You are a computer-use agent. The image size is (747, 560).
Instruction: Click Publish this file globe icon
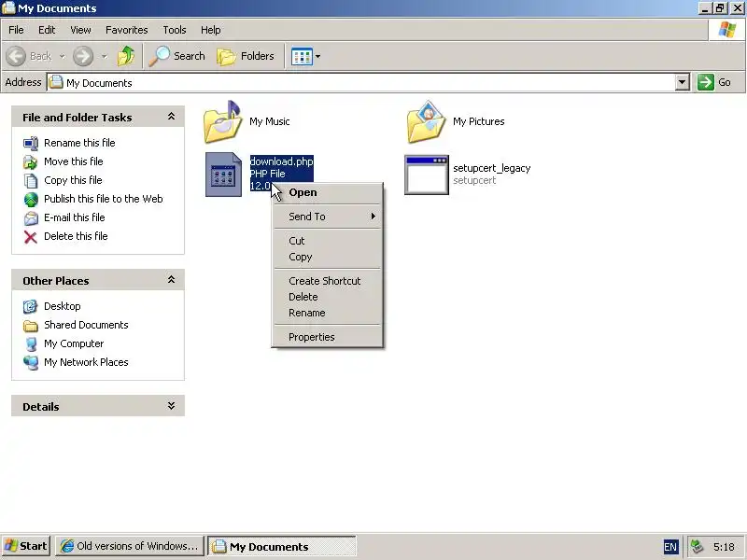[x=31, y=199]
